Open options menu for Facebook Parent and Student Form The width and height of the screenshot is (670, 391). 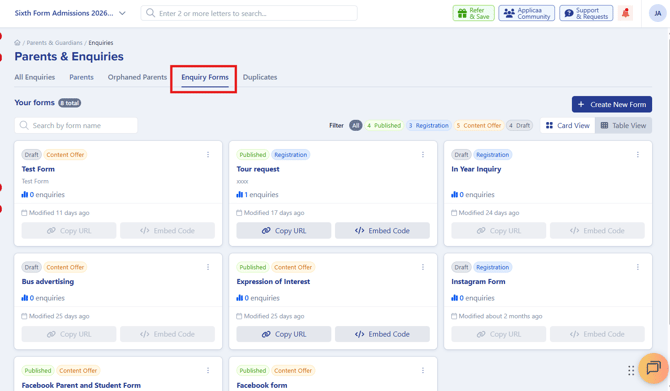pyautogui.click(x=208, y=370)
